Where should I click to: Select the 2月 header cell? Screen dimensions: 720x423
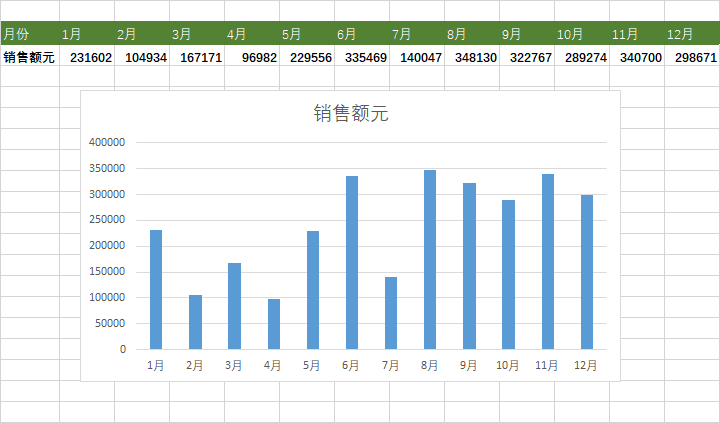click(x=142, y=34)
